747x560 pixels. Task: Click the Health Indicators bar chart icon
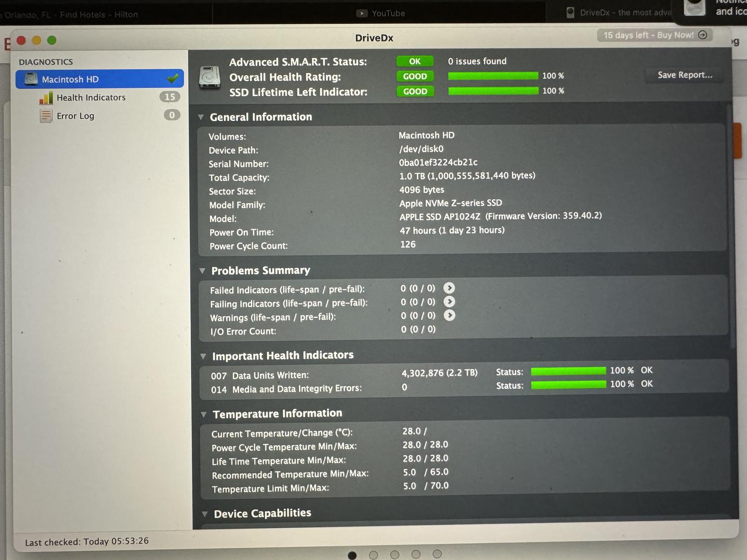[x=46, y=97]
